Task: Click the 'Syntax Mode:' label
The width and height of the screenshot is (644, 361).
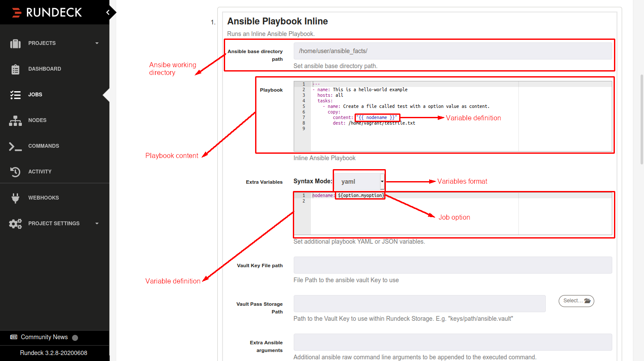Action: coord(313,181)
